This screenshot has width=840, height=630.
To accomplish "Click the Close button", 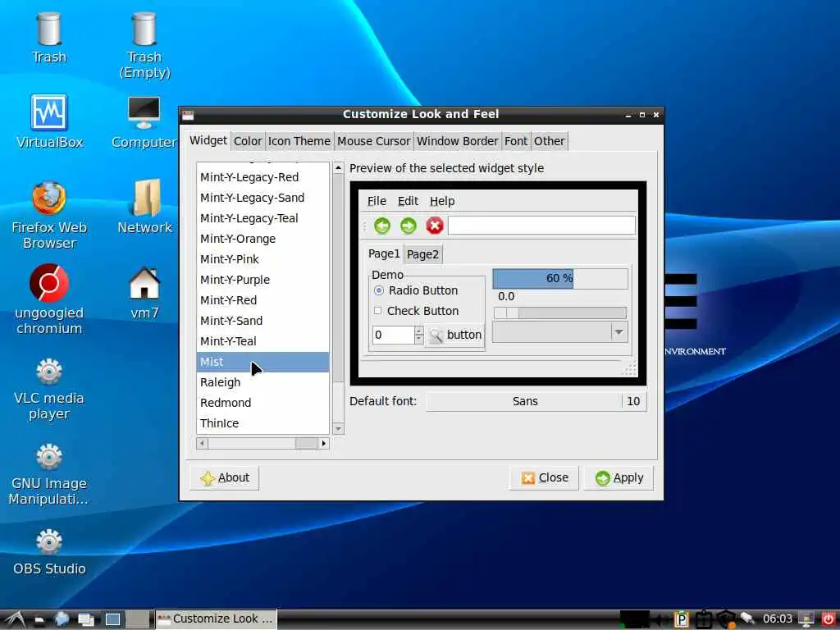I will coord(545,478).
